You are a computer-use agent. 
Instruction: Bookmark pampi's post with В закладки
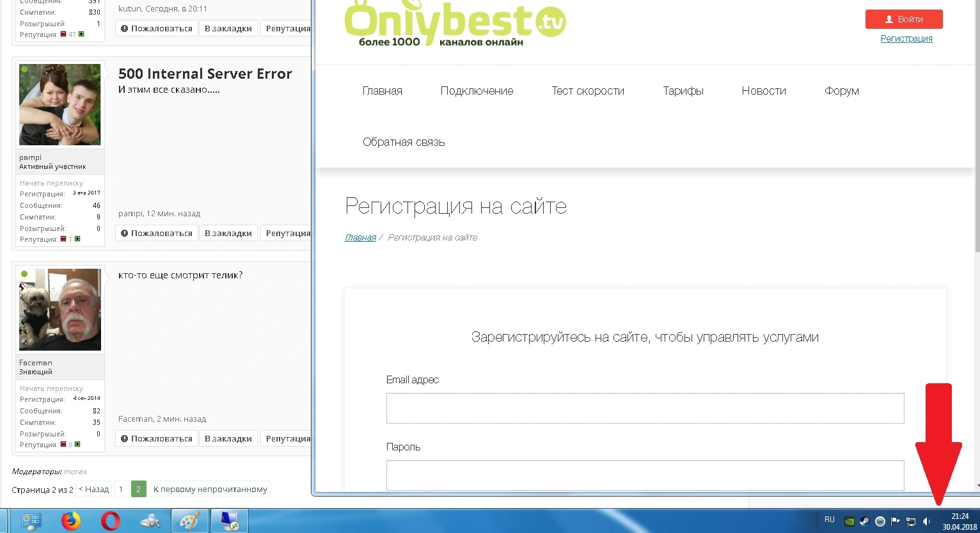(228, 233)
